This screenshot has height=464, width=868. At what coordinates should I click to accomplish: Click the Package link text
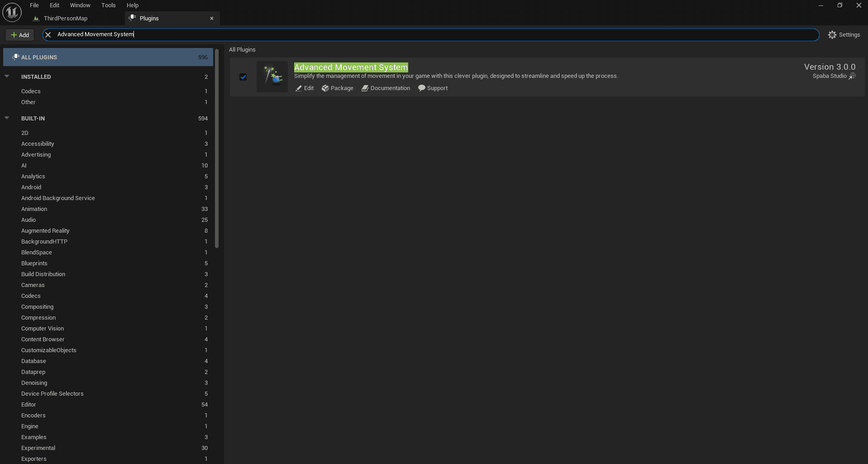point(342,88)
